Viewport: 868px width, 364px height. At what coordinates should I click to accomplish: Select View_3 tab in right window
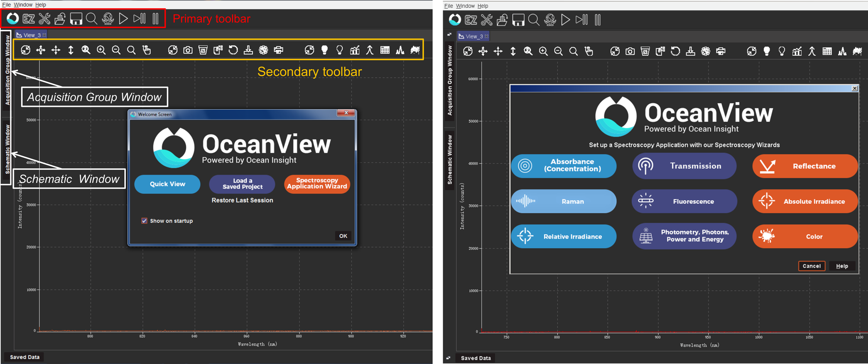(x=473, y=36)
